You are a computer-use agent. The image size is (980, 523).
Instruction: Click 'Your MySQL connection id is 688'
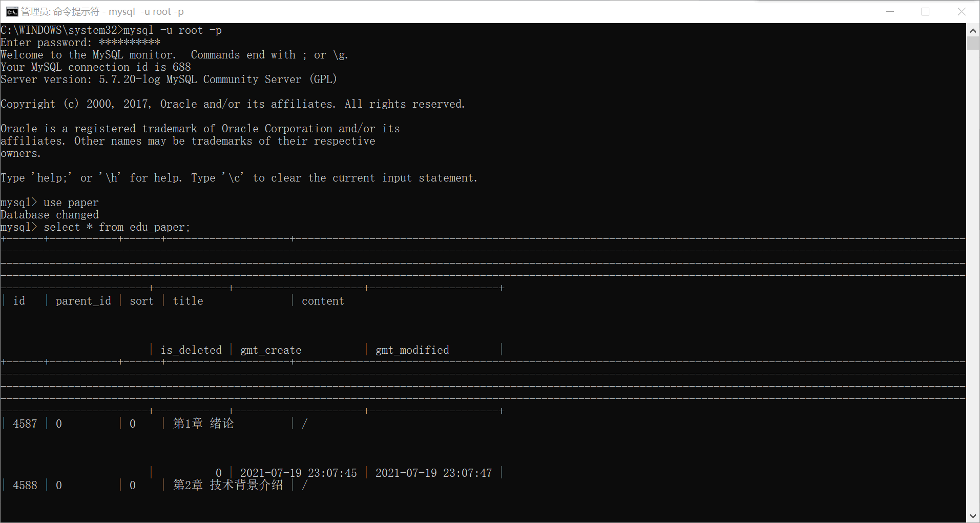(x=96, y=67)
